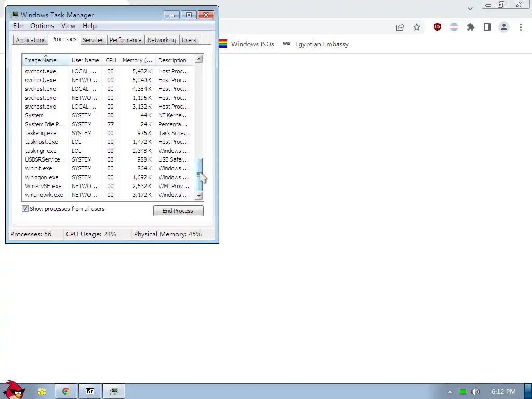Select the taskeng.exe process
The height and width of the screenshot is (399, 532).
click(108, 133)
